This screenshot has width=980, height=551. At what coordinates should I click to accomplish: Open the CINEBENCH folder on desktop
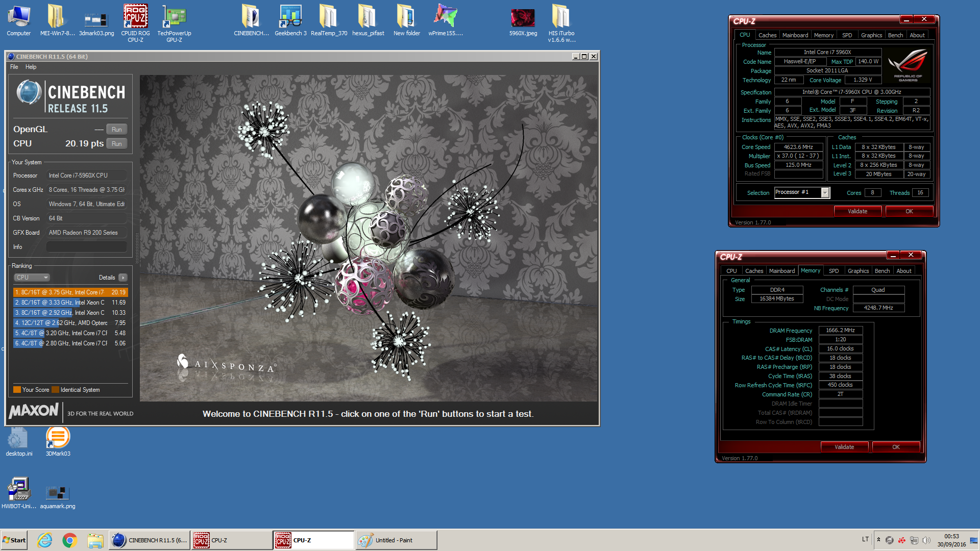pos(251,20)
